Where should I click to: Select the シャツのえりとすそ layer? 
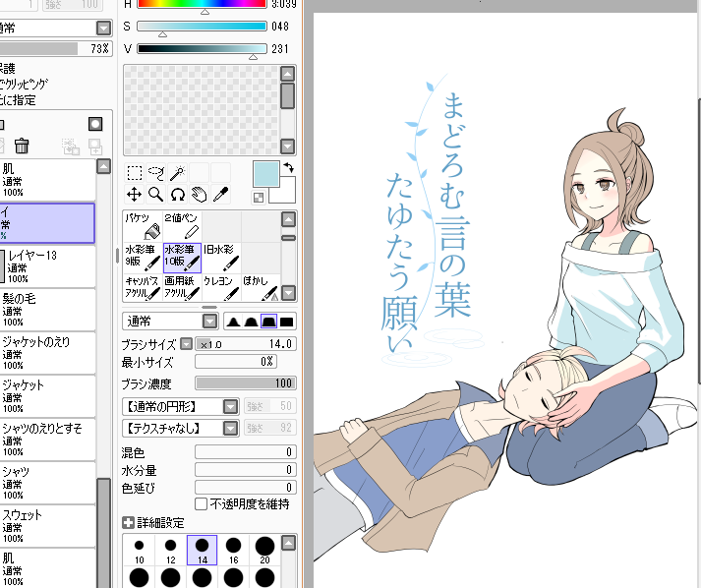pos(47,440)
